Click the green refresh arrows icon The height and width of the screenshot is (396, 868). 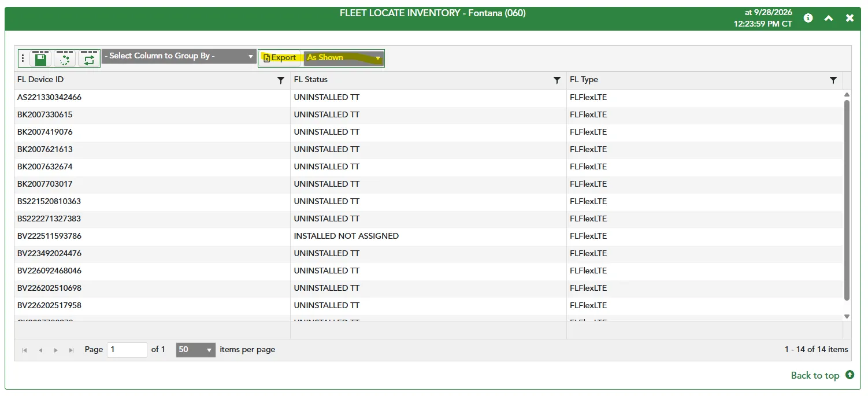[x=89, y=58]
